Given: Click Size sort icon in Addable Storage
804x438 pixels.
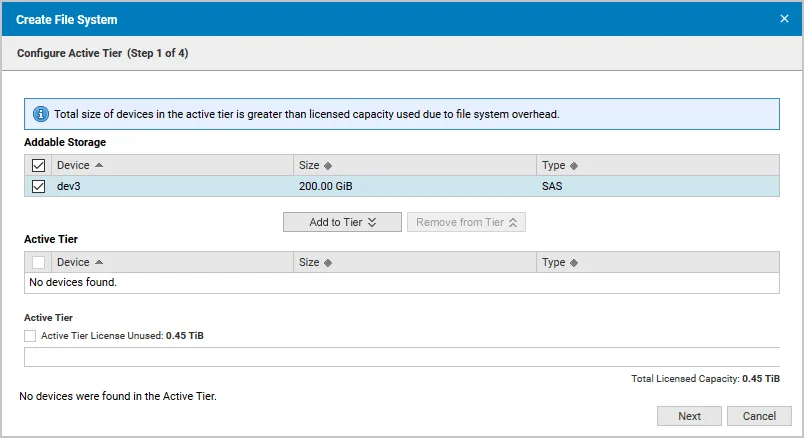Looking at the screenshot, I should pyautogui.click(x=328, y=165).
